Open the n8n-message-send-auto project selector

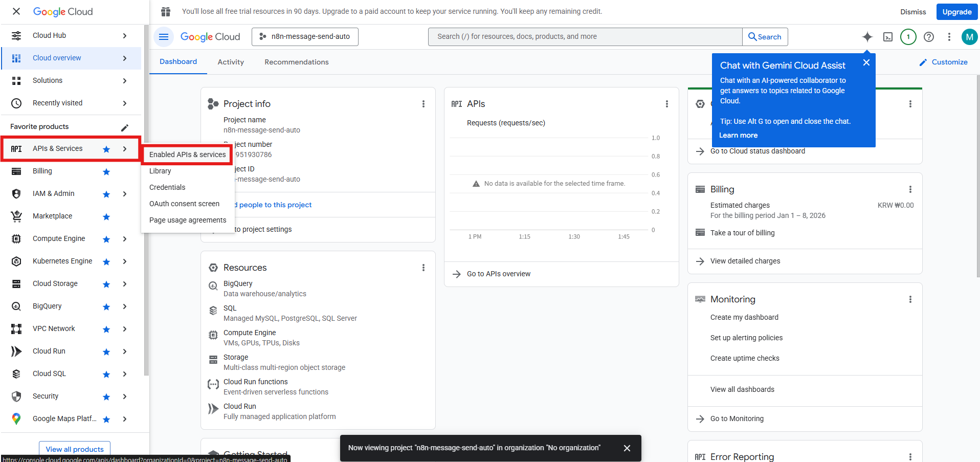pos(305,37)
